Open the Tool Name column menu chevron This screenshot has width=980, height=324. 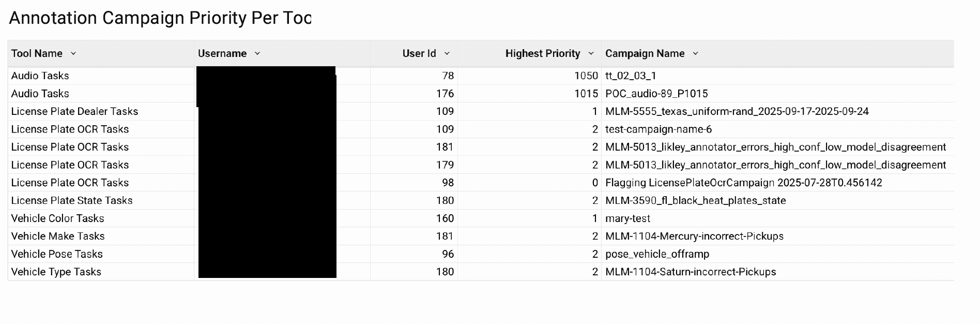[x=73, y=53]
